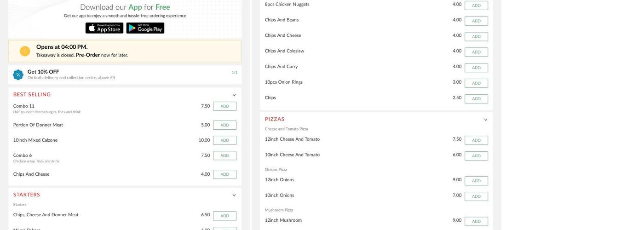Screen dimensions: 644x230
Task: Click the 1/1 offer page indicator
Action: 235,73
